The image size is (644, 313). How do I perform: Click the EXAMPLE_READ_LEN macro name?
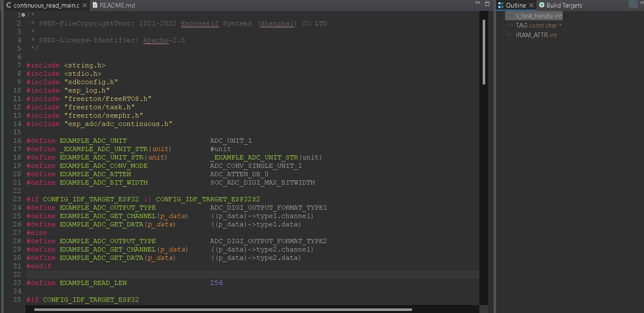click(x=93, y=283)
